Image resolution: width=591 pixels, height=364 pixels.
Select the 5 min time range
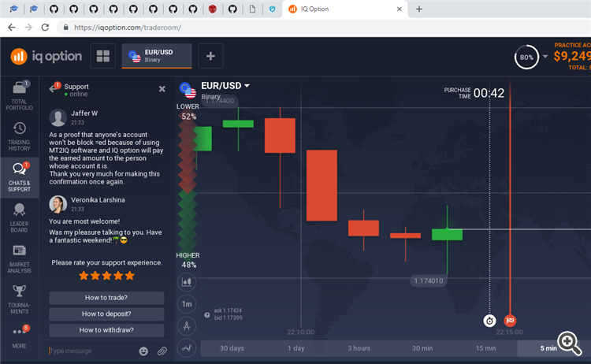click(548, 348)
